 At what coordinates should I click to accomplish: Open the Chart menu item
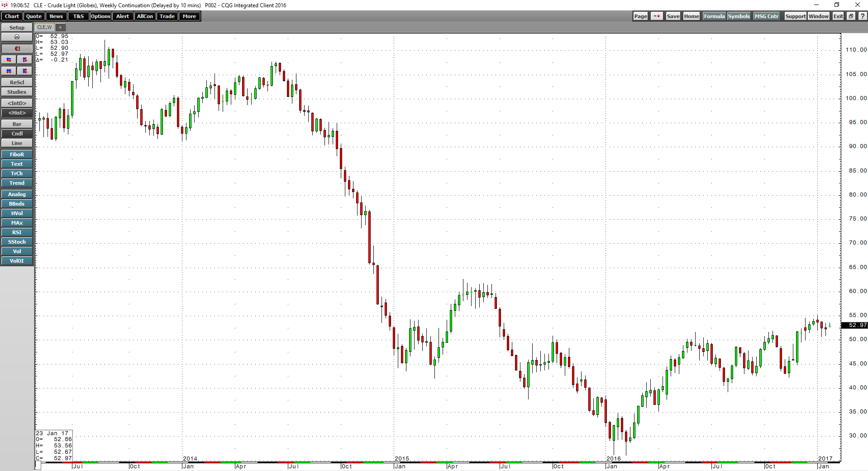[x=12, y=16]
